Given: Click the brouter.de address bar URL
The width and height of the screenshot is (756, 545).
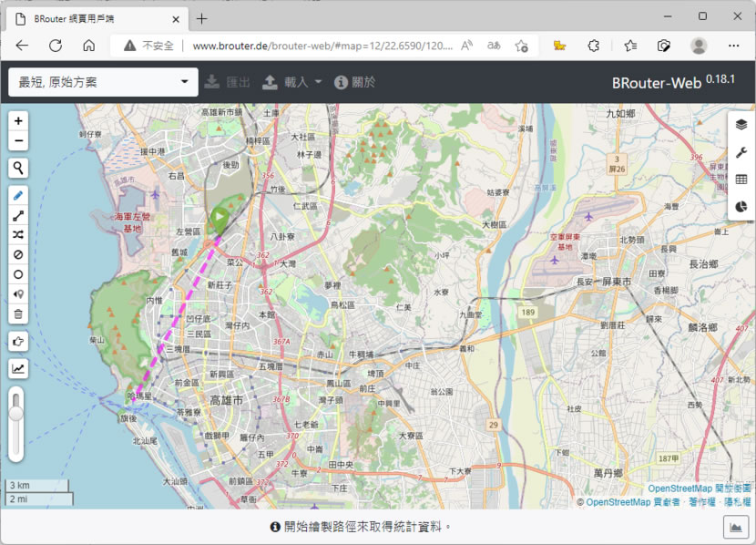Looking at the screenshot, I should (x=322, y=46).
